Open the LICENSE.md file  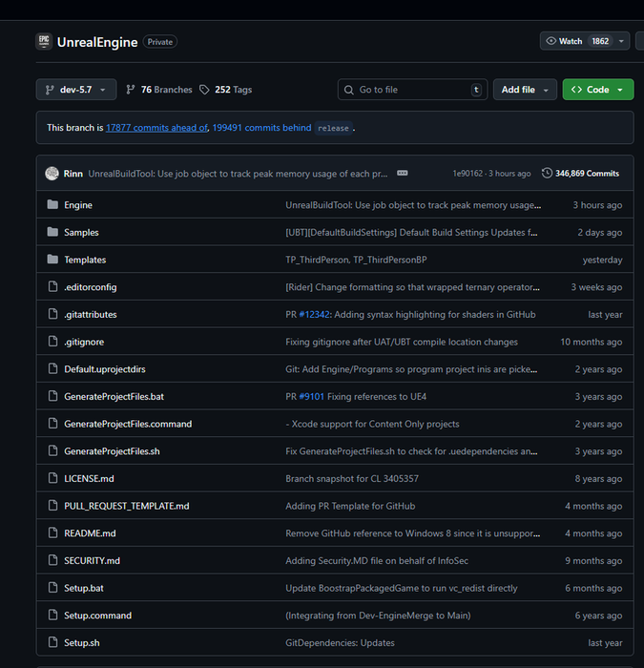pos(89,478)
